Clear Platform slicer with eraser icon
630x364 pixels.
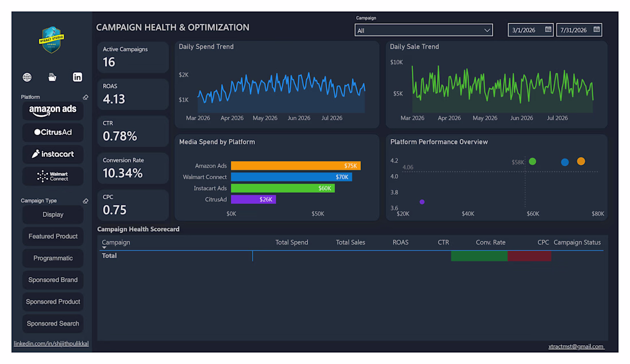click(85, 97)
